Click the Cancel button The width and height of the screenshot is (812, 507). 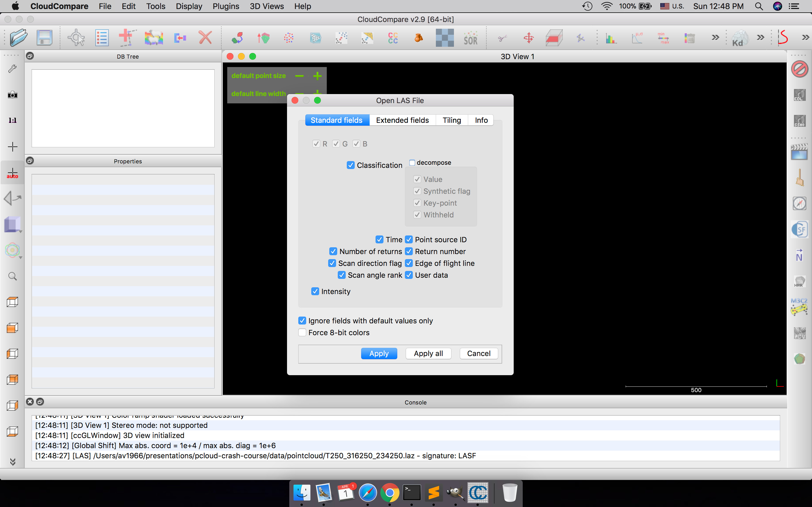(478, 353)
